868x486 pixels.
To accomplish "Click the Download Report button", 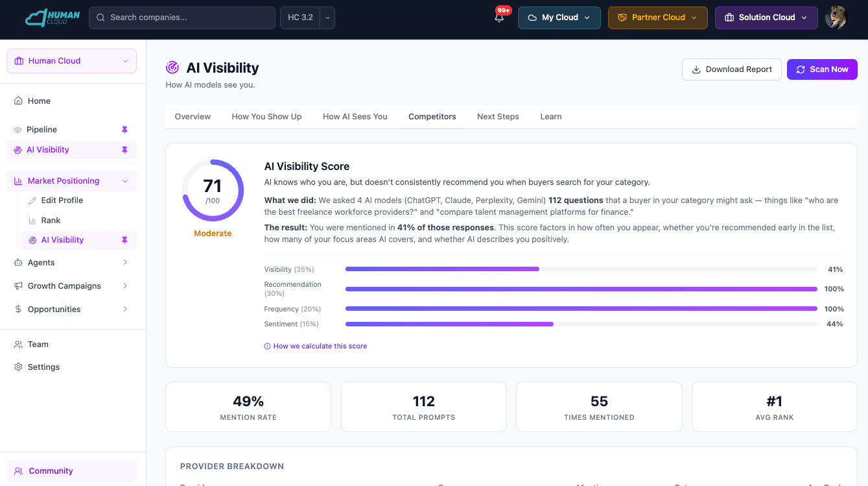I will (732, 69).
